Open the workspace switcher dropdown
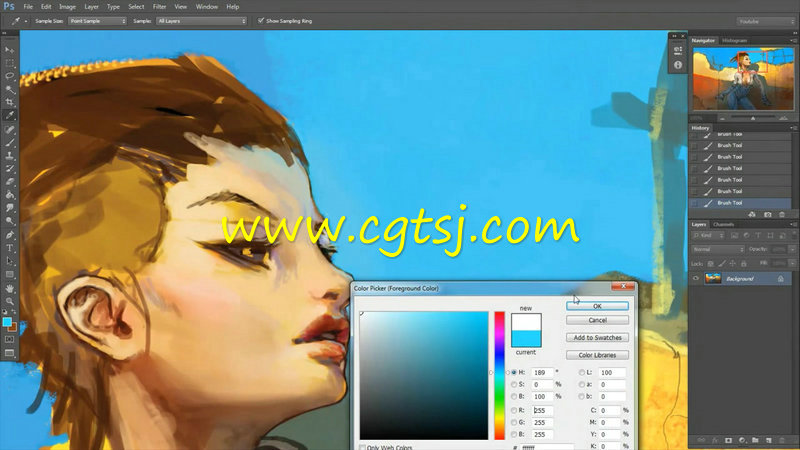 (x=766, y=21)
